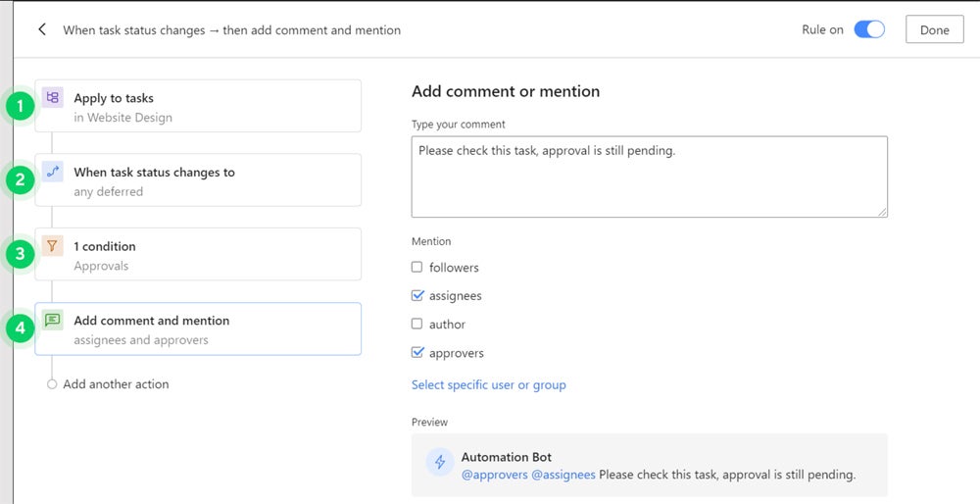The height and width of the screenshot is (504, 980).
Task: Click Add another action
Action: click(116, 384)
